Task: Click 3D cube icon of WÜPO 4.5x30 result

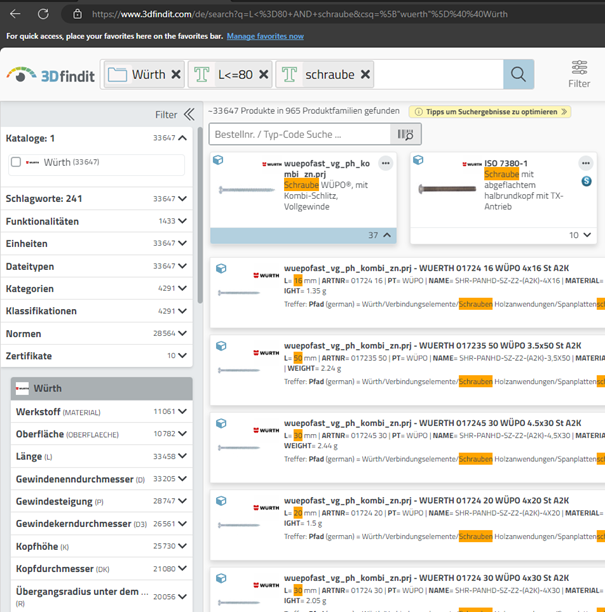Action: [221, 423]
